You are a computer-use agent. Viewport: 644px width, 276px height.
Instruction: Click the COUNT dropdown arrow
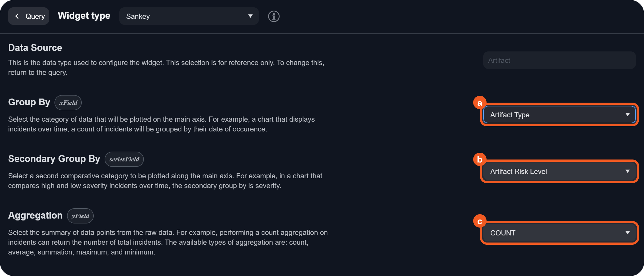click(x=627, y=233)
